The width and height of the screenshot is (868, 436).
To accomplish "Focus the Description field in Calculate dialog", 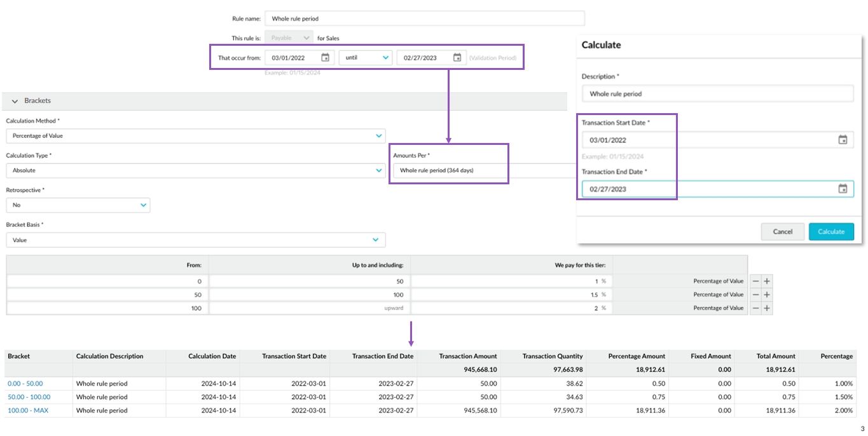I will click(717, 94).
